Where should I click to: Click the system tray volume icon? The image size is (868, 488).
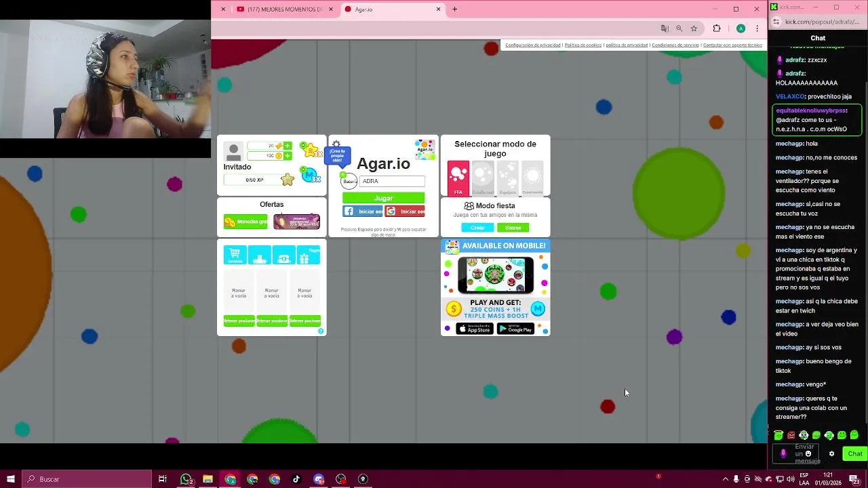tap(791, 479)
